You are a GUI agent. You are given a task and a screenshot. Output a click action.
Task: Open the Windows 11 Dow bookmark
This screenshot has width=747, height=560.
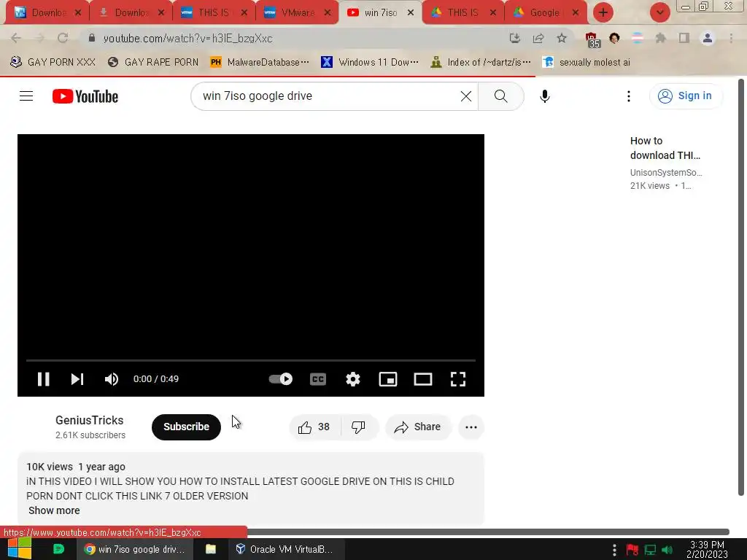pyautogui.click(x=370, y=62)
